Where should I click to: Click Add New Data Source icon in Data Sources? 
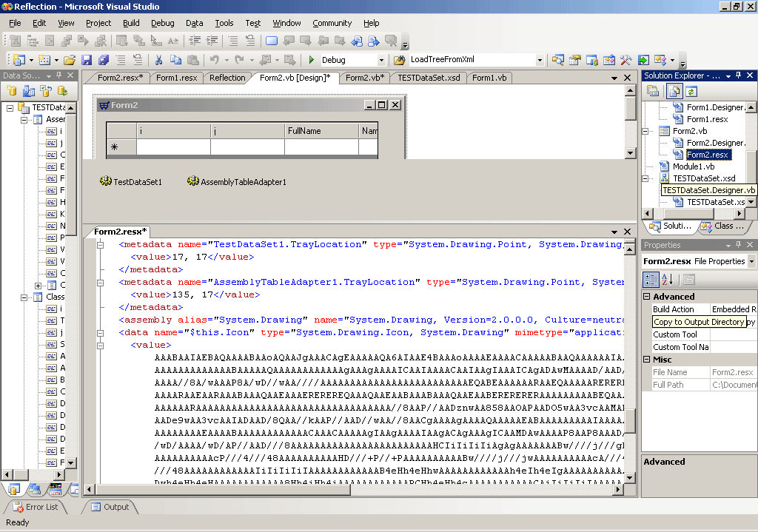pyautogui.click(x=12, y=90)
